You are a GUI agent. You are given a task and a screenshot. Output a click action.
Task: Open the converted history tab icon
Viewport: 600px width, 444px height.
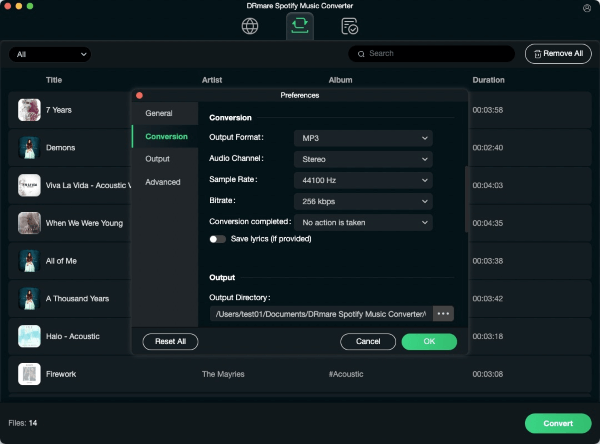click(x=349, y=26)
